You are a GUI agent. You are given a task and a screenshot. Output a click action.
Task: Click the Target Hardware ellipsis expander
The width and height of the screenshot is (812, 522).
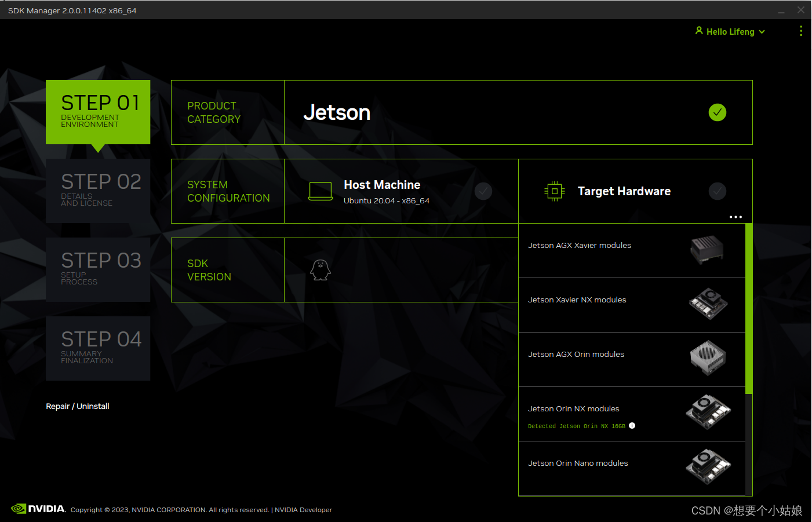735,217
